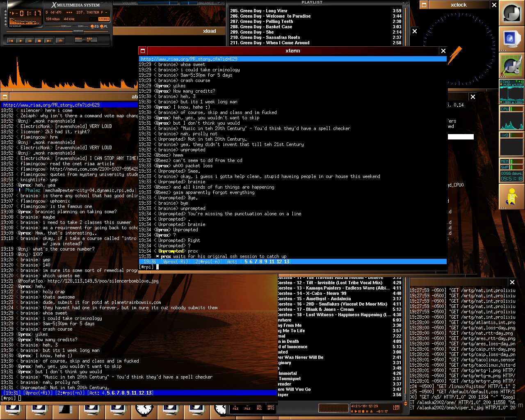Click the xterm irssi status bar Act list
The height and width of the screenshot is (420, 525).
tap(258, 262)
